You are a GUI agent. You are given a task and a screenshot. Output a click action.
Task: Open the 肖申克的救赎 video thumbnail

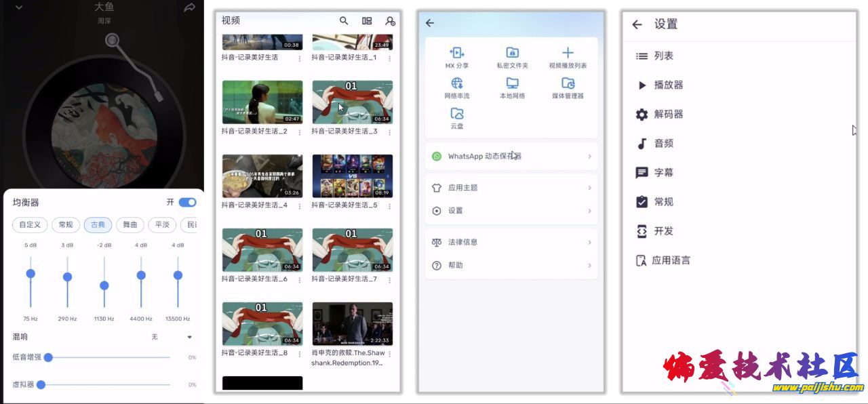click(352, 324)
